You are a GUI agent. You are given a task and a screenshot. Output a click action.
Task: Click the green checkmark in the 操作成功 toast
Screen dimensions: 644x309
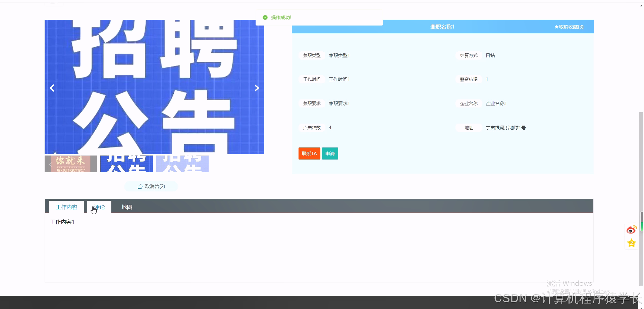pos(265,17)
